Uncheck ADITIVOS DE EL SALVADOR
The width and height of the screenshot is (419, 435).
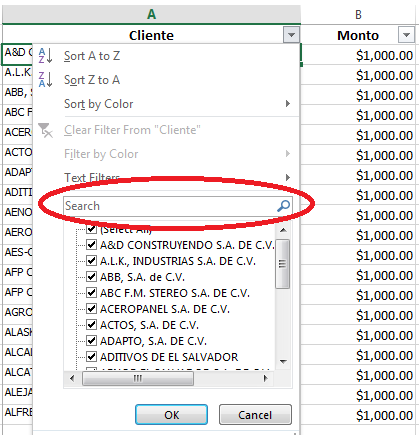[91, 357]
